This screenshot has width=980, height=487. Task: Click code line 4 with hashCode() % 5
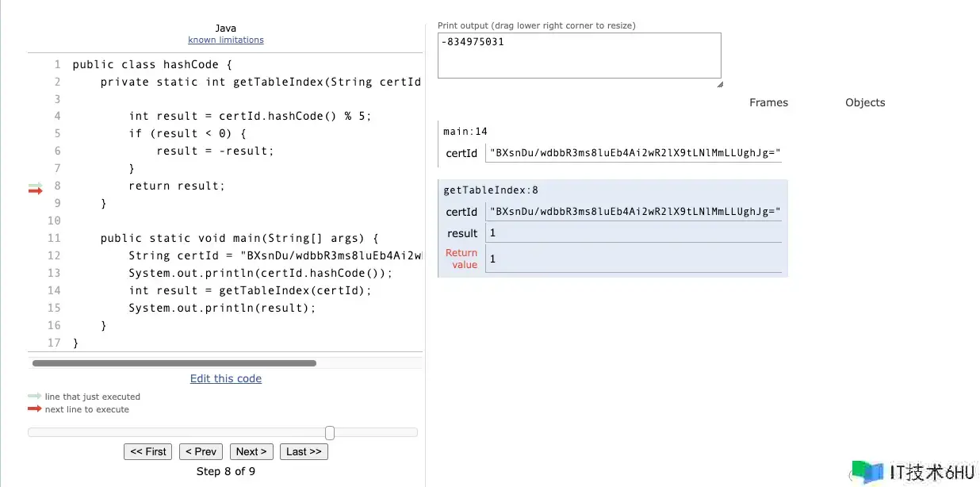pos(250,116)
